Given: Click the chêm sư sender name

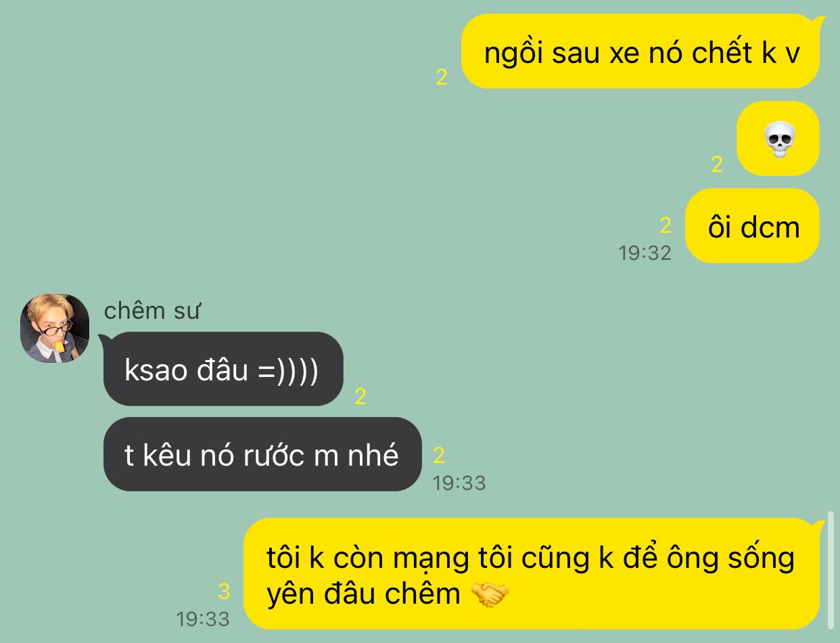Looking at the screenshot, I should point(153,311).
